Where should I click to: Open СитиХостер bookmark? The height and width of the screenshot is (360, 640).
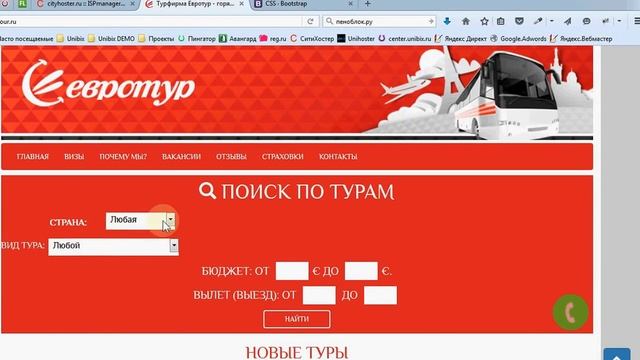click(x=312, y=39)
